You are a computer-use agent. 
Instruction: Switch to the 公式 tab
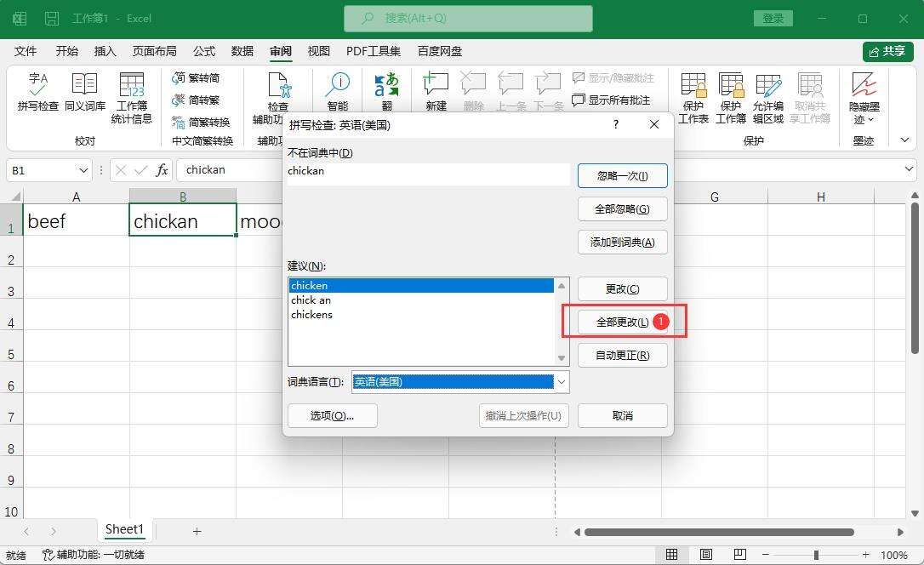[x=204, y=51]
